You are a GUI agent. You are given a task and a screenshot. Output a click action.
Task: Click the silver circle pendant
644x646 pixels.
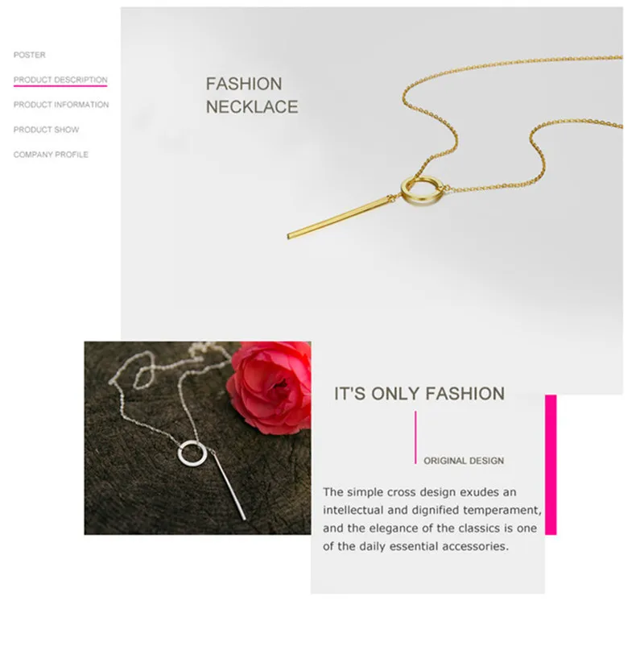(191, 453)
